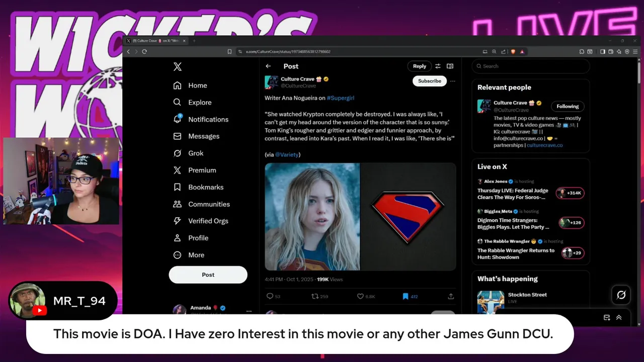Open Messages in the sidebar
644x362 pixels.
click(x=196, y=136)
